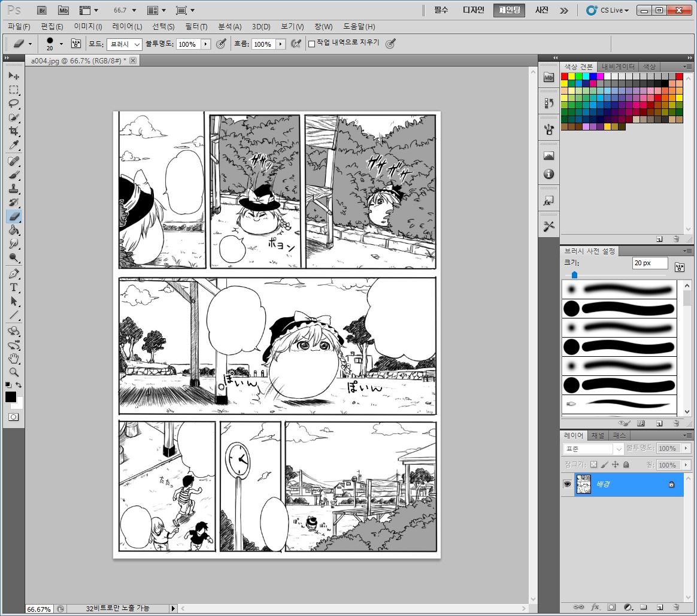Select the Rectangular Marquee tool

(x=14, y=90)
